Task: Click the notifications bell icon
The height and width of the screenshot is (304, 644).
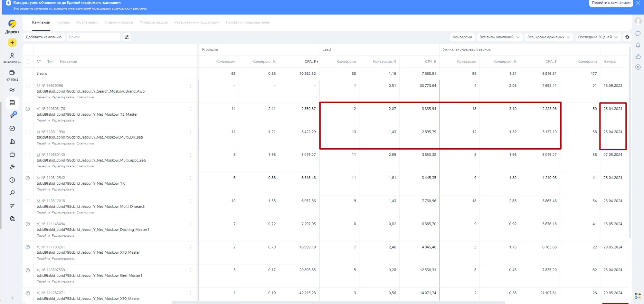Action: click(638, 45)
